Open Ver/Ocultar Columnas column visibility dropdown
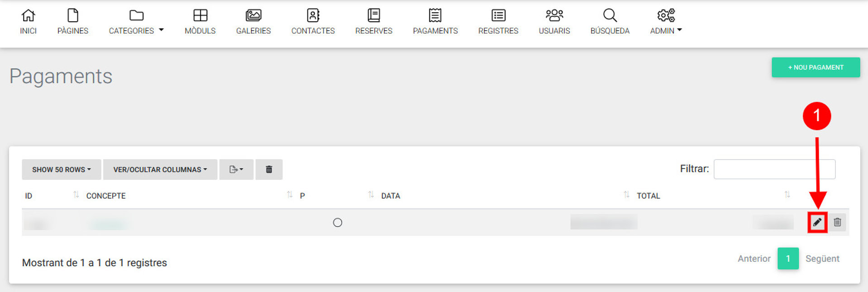This screenshot has width=868, height=292. (160, 170)
